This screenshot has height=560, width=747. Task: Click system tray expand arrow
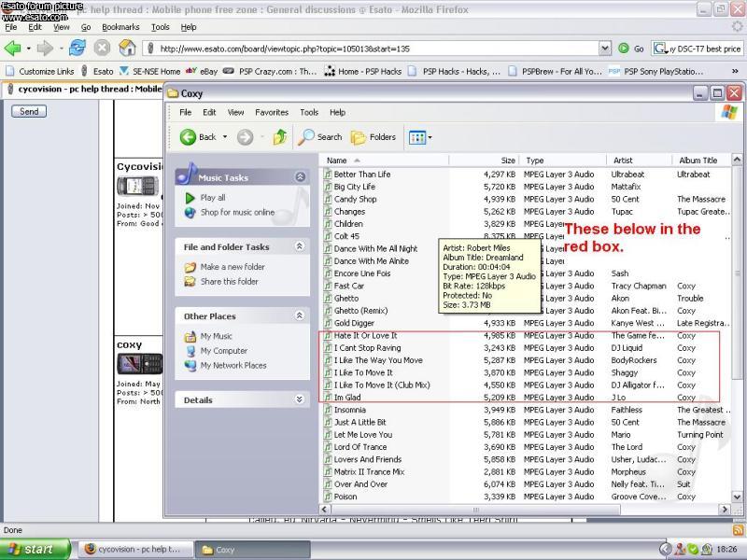(x=666, y=550)
